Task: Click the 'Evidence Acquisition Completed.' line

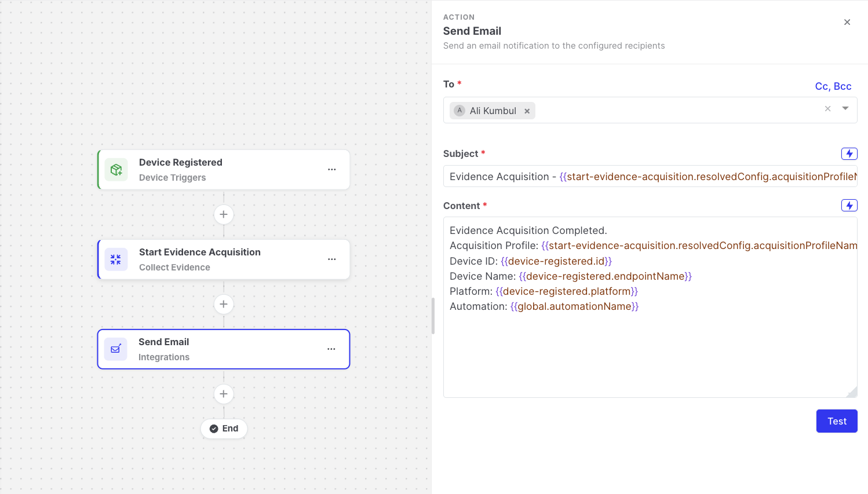Action: point(528,230)
